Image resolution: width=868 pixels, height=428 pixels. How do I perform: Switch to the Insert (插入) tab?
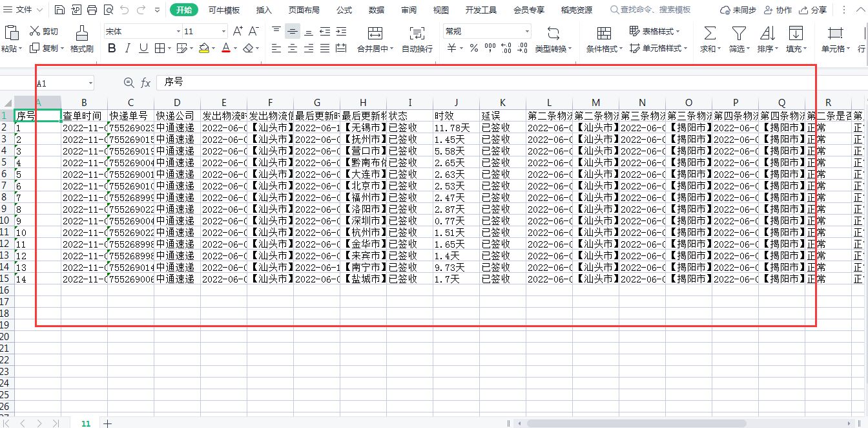pyautogui.click(x=264, y=10)
